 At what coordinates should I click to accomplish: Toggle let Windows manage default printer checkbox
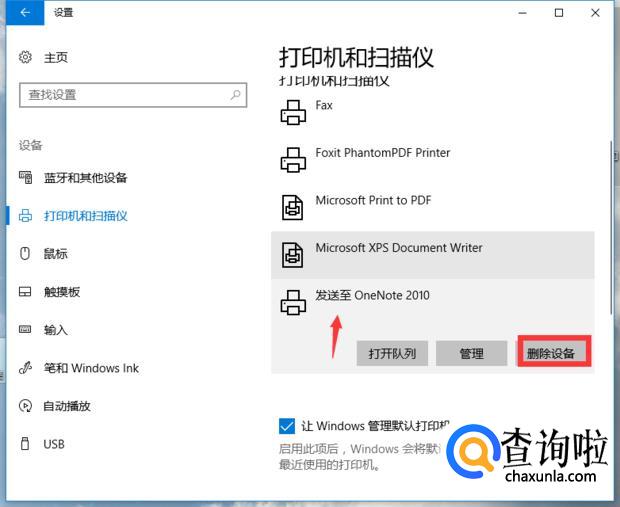(x=288, y=426)
